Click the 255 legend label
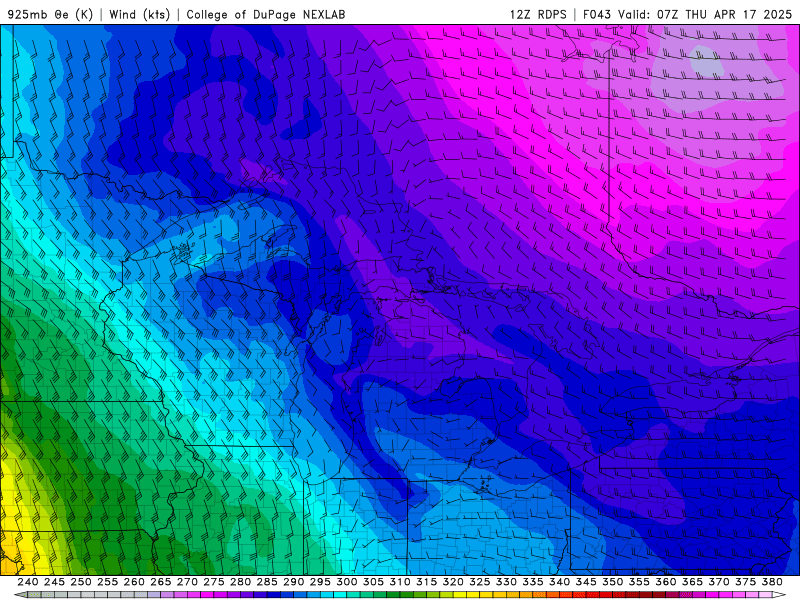The height and width of the screenshot is (600, 800). point(107,582)
